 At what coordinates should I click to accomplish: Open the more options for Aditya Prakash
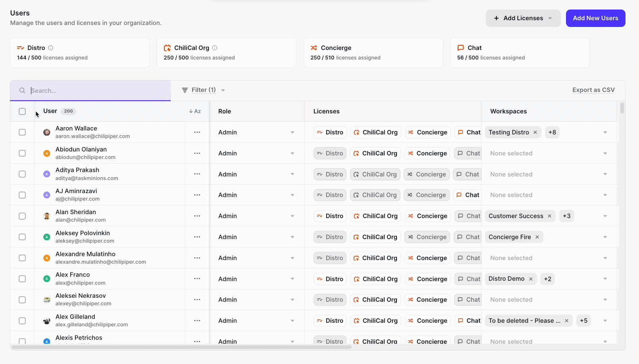(197, 174)
